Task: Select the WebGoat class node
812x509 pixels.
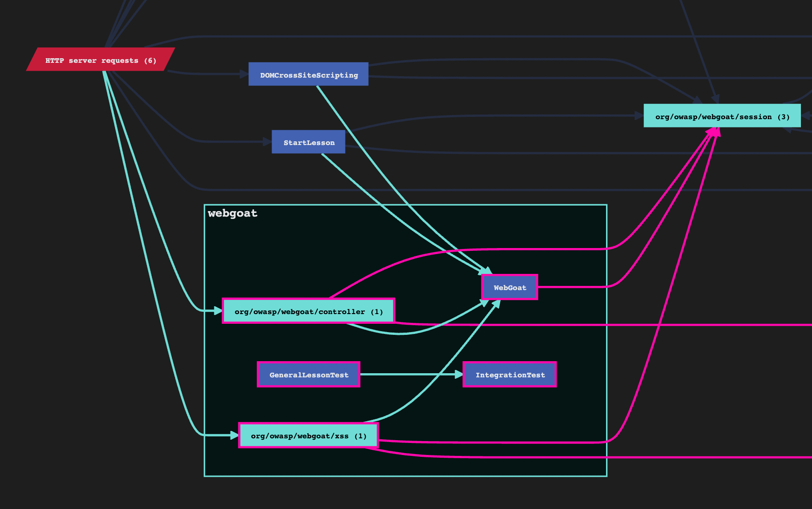Action: 509,287
